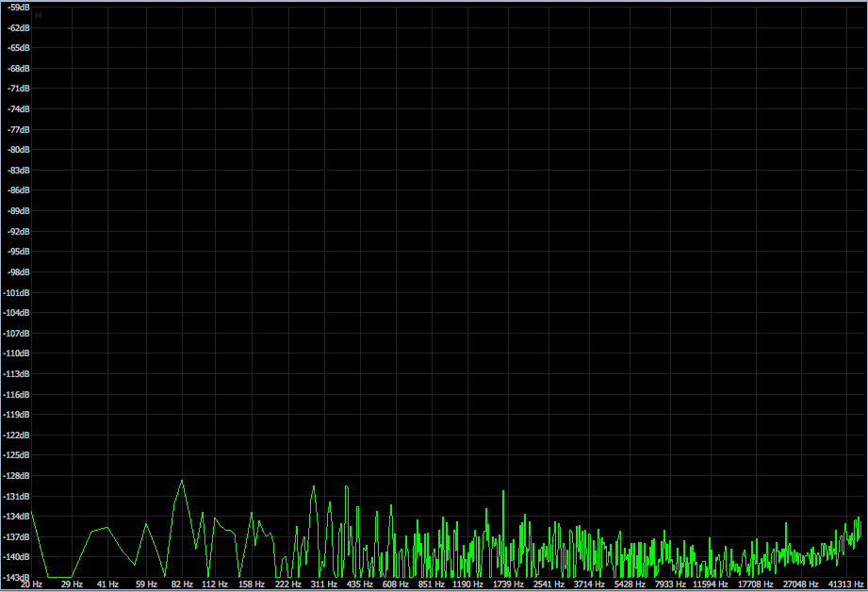Select the -116dB axis label
This screenshot has height=592, width=868.
point(17,394)
